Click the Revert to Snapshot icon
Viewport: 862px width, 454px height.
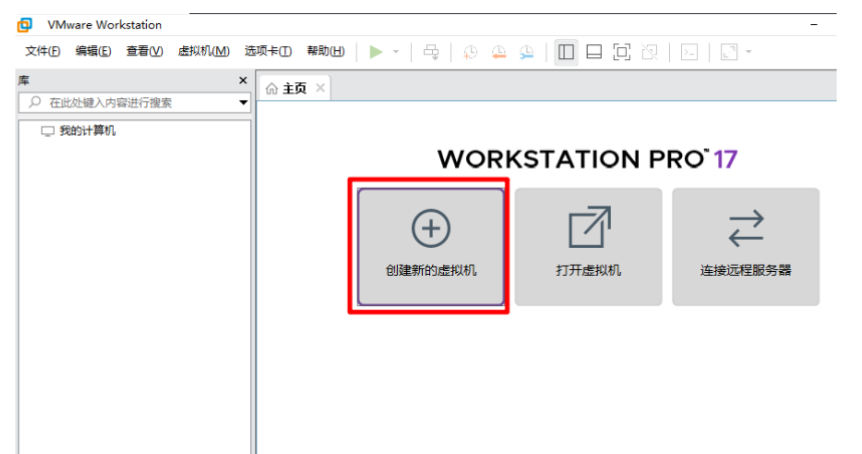pyautogui.click(x=499, y=52)
